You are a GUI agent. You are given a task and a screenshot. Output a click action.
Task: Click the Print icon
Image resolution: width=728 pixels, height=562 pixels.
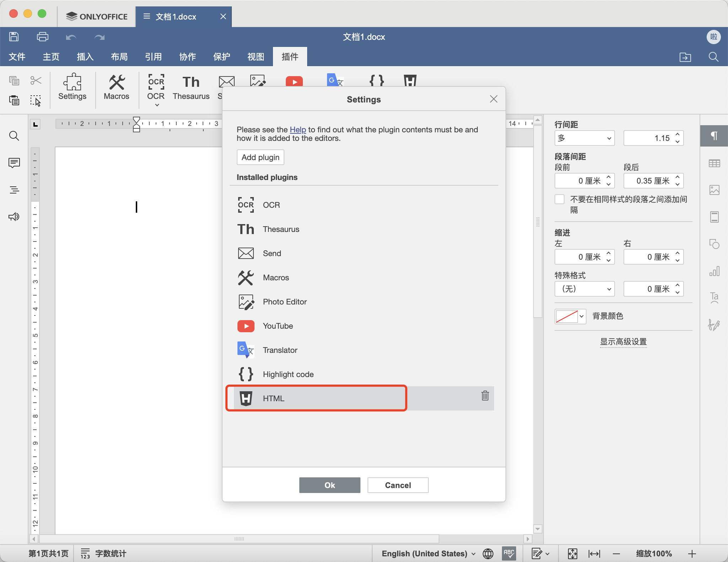tap(42, 37)
